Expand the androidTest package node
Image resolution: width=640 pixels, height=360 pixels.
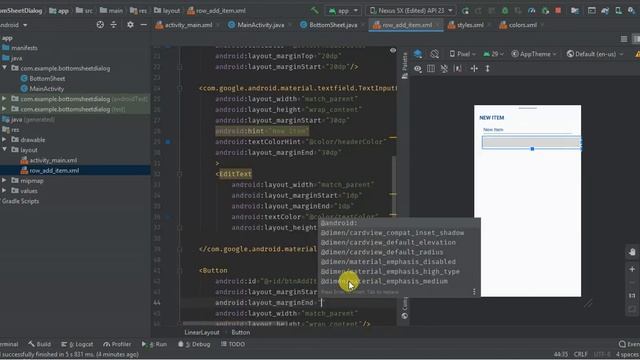(x=4, y=98)
